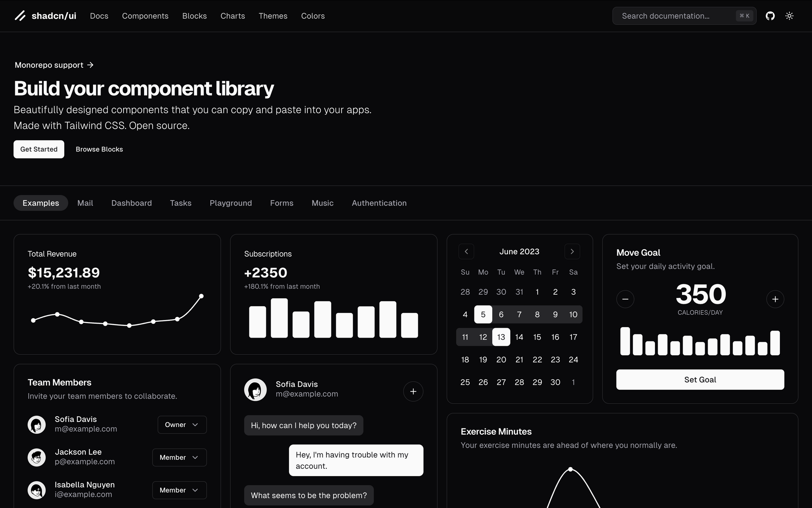Add a participant to the chat

413,391
